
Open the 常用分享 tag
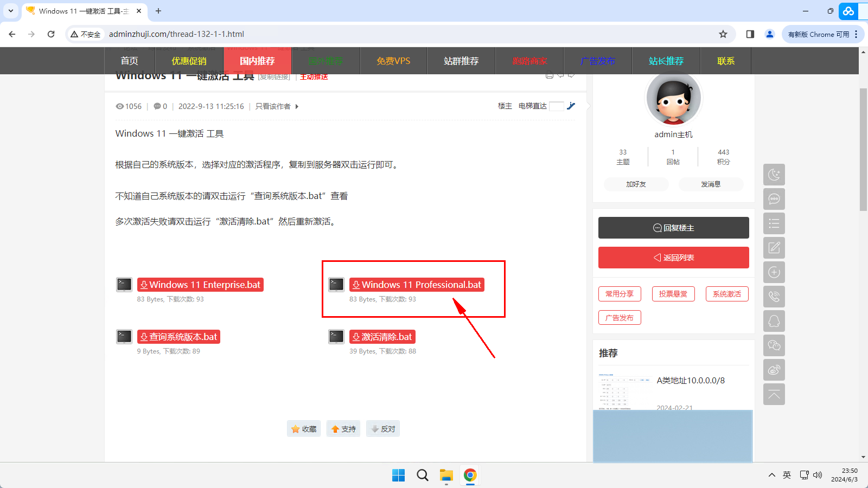(620, 294)
